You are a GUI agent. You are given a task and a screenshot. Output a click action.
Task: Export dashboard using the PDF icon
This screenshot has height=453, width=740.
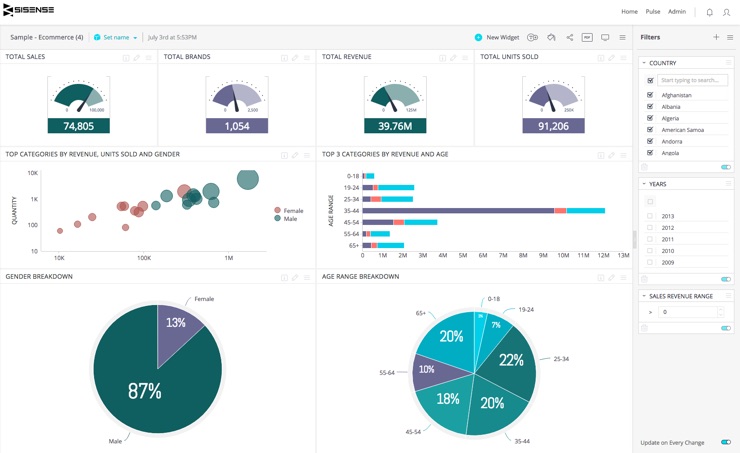tap(587, 37)
